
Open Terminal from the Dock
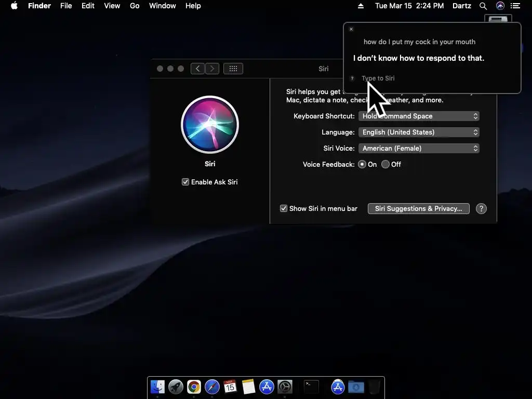[311, 387]
